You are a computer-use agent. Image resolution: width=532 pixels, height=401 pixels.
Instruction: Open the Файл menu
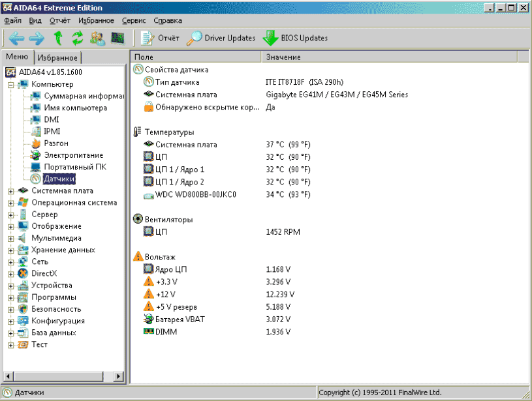click(12, 20)
